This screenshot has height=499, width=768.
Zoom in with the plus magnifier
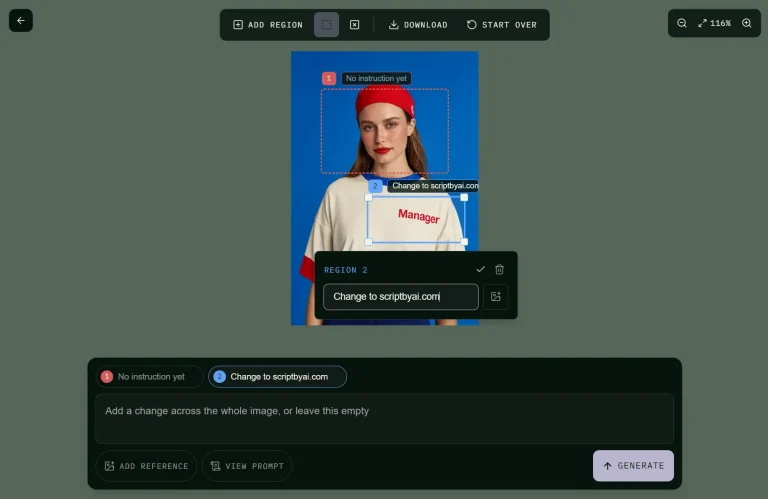(746, 23)
